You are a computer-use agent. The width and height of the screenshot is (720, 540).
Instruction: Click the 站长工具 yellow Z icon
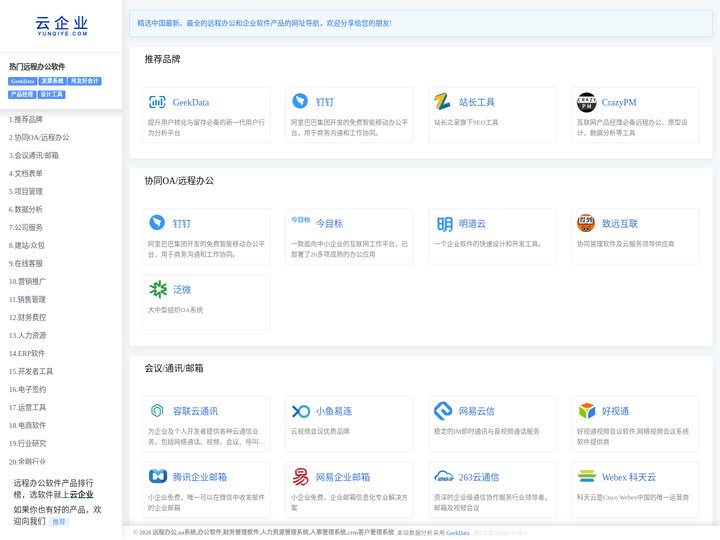pos(443,101)
